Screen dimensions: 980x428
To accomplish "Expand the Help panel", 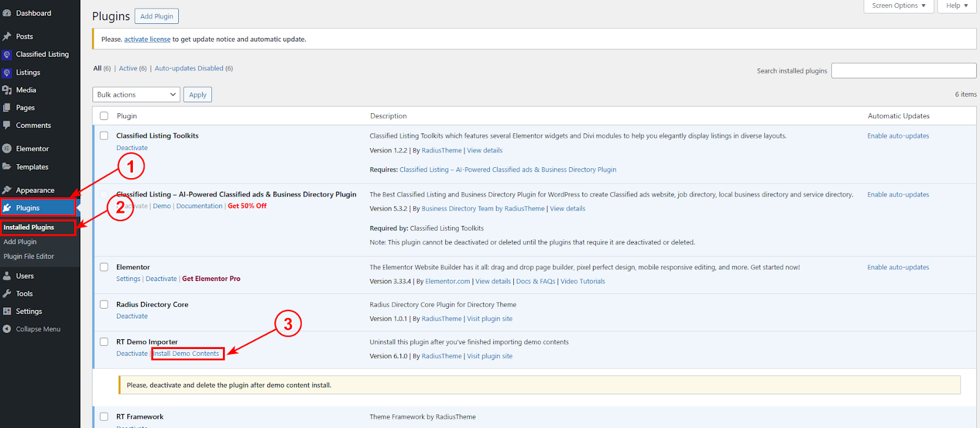I will 957,6.
